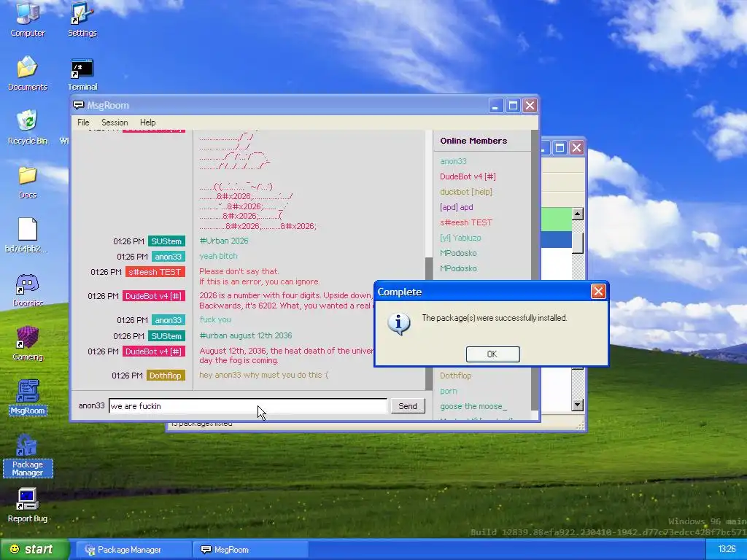Select DudeBot v4 [#] in Online Members
Image resolution: width=747 pixels, height=560 pixels.
click(468, 176)
